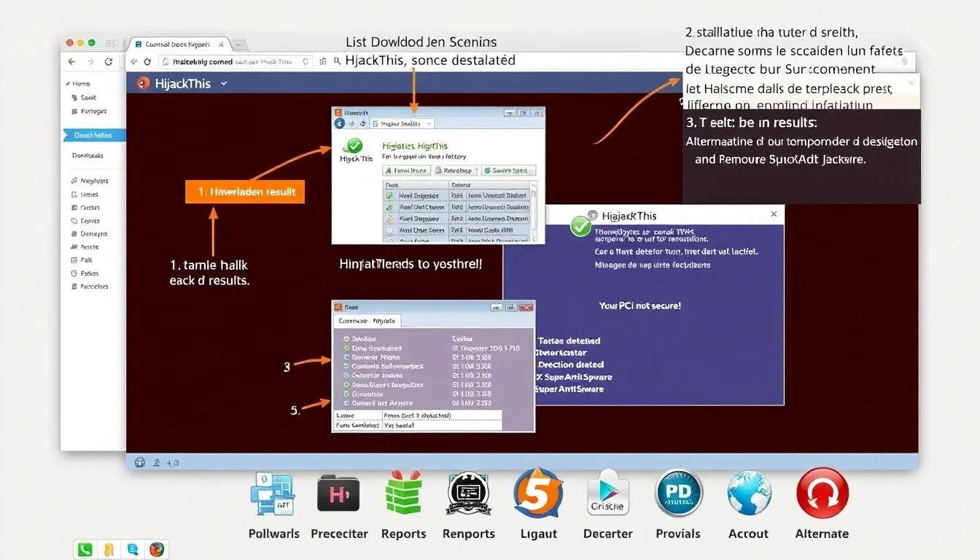This screenshot has width=980, height=560.
Task: Launch the orange Ligaut dock app
Action: click(x=538, y=492)
